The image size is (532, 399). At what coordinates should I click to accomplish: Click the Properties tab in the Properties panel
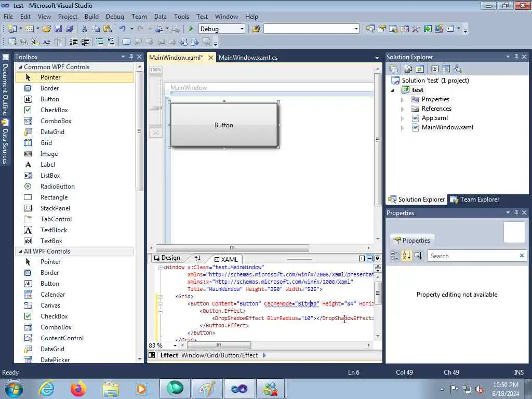pos(411,240)
